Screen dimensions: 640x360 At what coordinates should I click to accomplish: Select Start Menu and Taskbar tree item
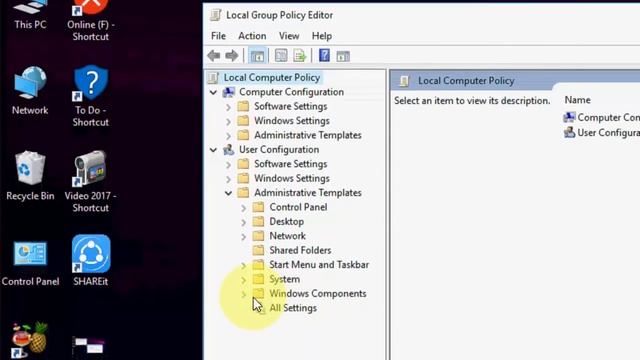click(319, 264)
